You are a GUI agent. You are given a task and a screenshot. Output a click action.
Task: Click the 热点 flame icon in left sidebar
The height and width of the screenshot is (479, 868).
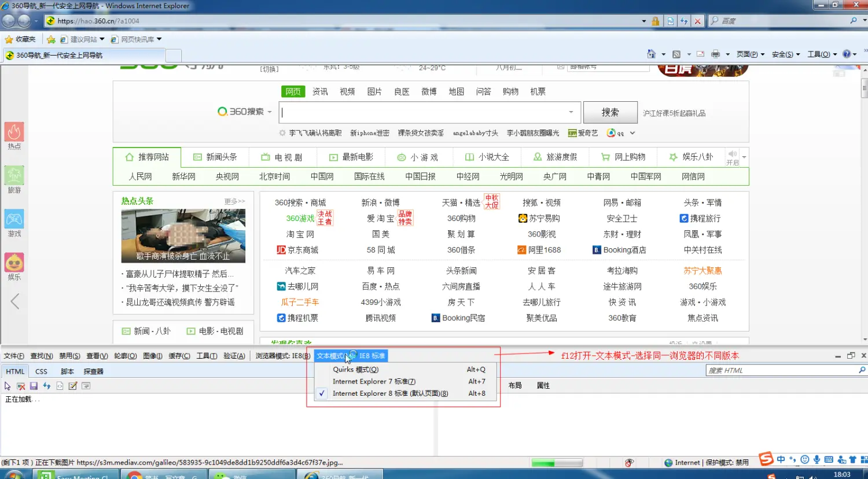14,132
